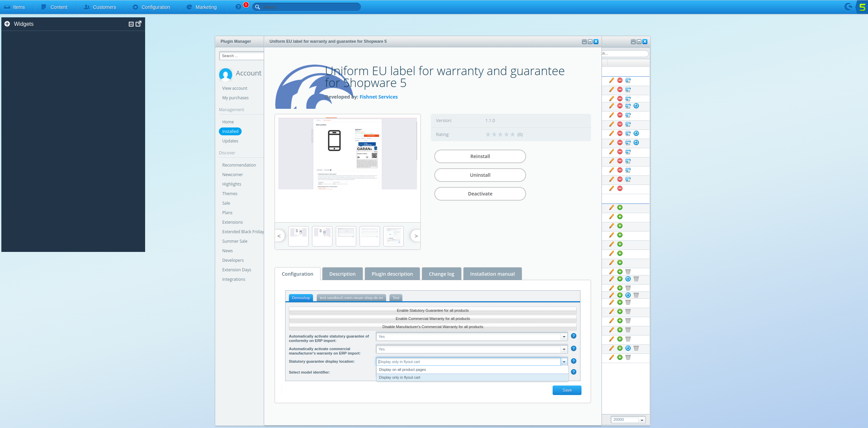
Task: Click the Account avatar icon
Action: click(226, 74)
